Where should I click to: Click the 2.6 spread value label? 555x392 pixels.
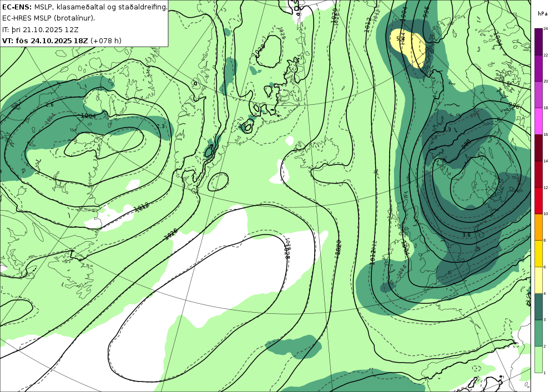[x=49, y=105]
